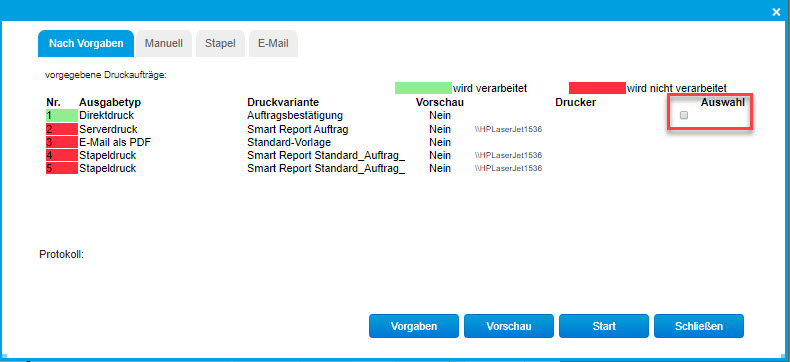The height and width of the screenshot is (362, 790).
Task: Click 'Smart Report Standard_Auftrag_' in row 5
Action: pyautogui.click(x=326, y=168)
